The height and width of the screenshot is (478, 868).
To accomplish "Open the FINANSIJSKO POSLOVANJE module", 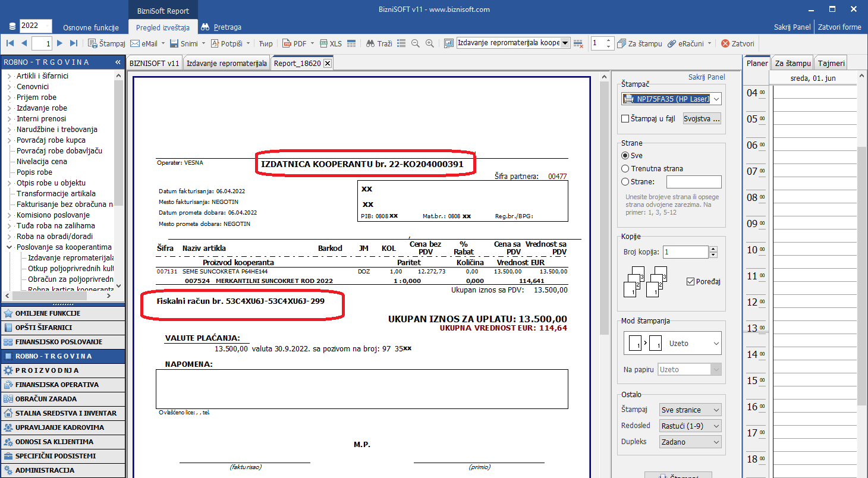I will click(58, 342).
